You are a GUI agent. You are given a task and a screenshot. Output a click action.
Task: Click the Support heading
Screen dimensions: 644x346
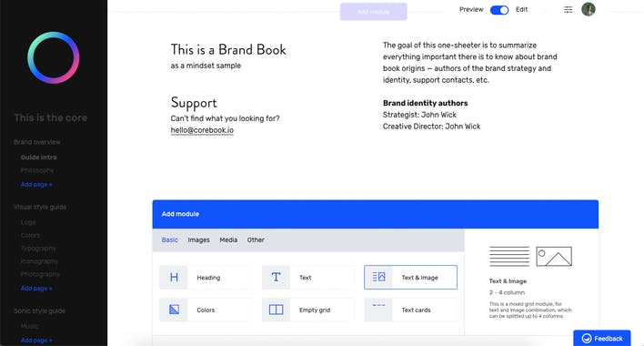coord(194,103)
